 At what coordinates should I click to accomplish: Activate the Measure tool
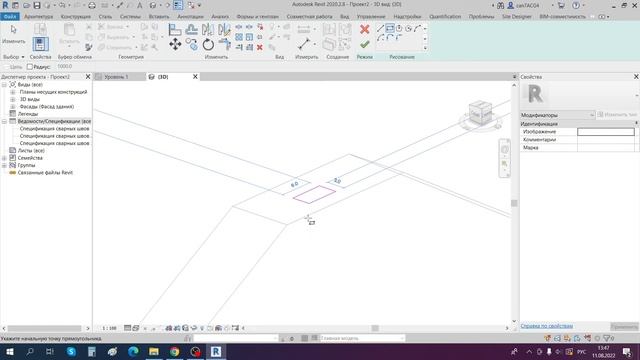click(x=304, y=44)
